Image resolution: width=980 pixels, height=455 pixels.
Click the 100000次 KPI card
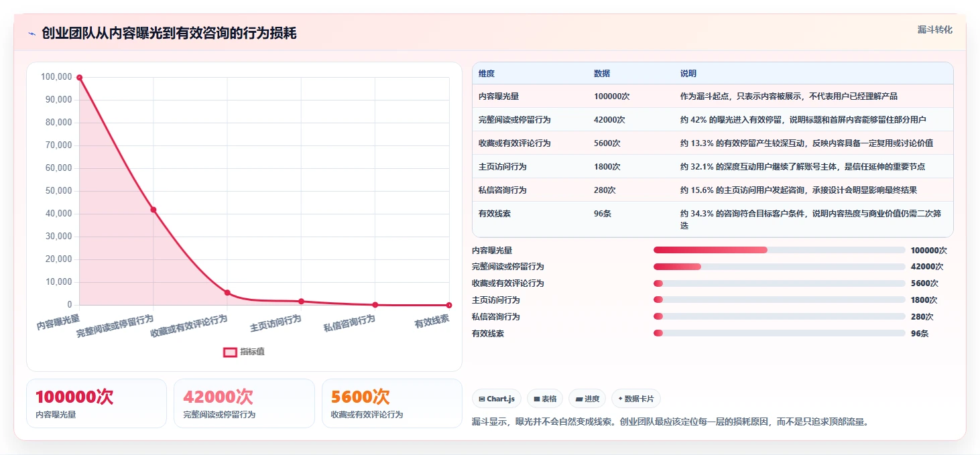pos(97,403)
